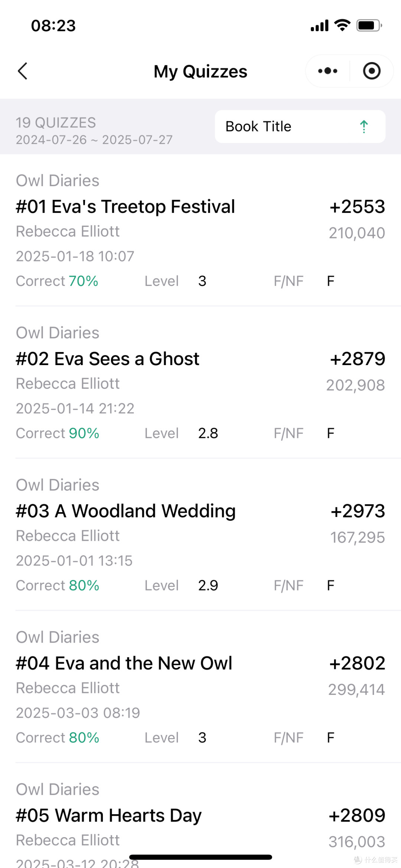Tap the 08:23 clock in status bar

pyautogui.click(x=53, y=26)
